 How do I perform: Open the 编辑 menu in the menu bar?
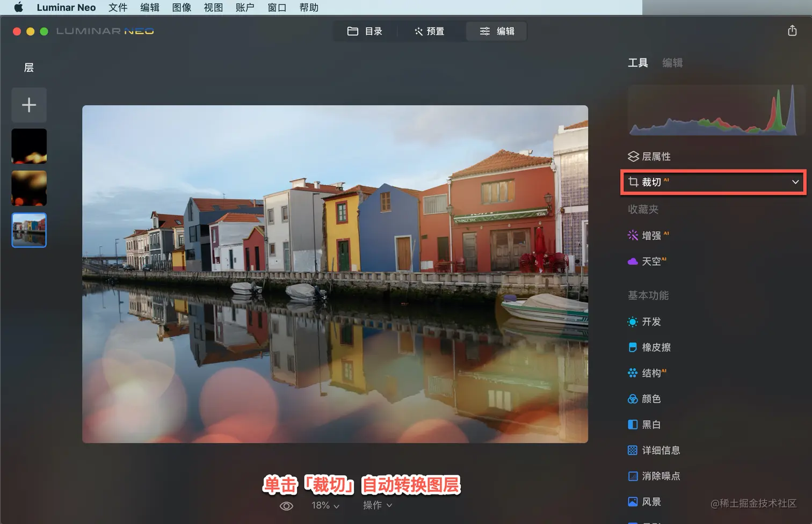coord(150,8)
